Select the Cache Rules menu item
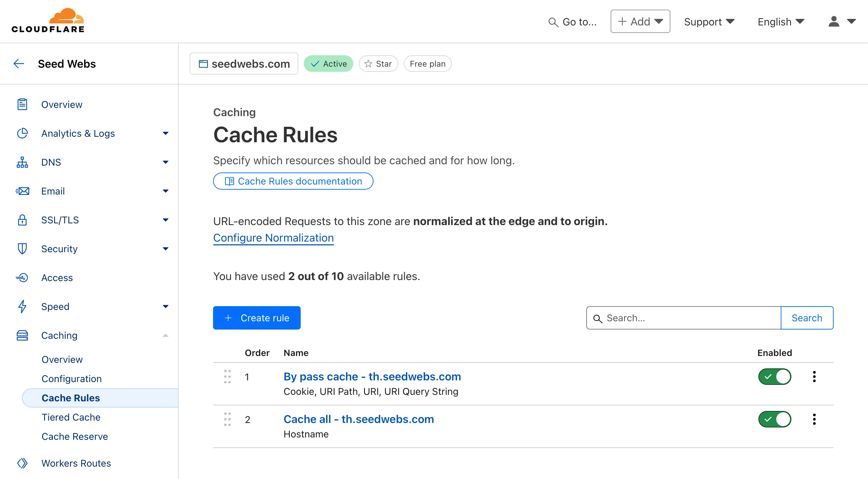This screenshot has width=868, height=479. tap(71, 398)
